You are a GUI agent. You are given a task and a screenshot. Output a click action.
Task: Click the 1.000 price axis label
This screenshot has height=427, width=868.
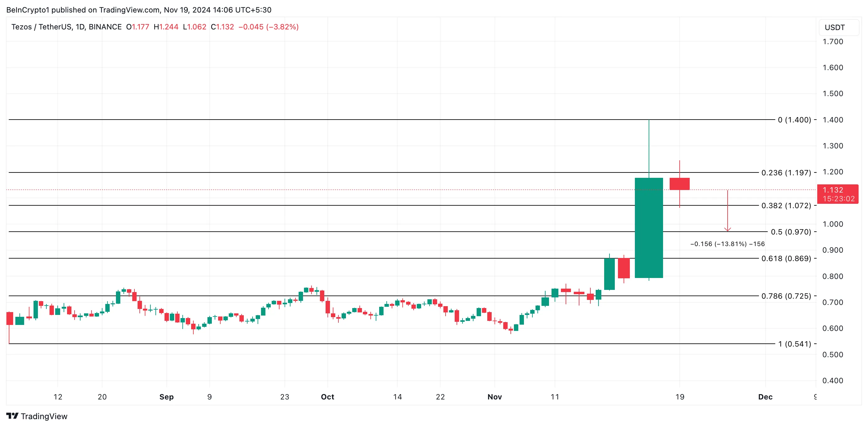click(833, 224)
